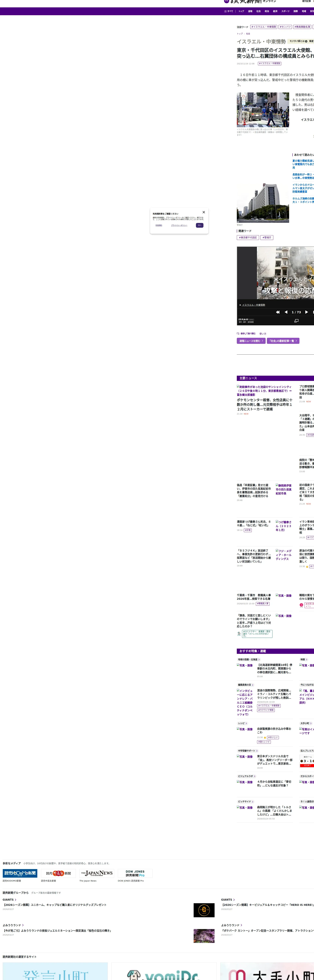Viewport: 314px width, 980px height.
Task: Click the #イスラエル・中東情勢 trending keyword tag
Action: [x=264, y=27]
